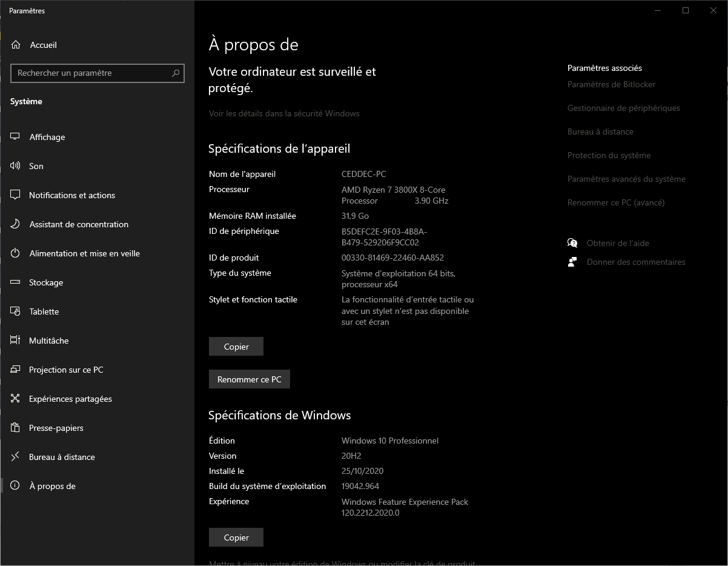Copy Windows specifications with Copier button

(236, 538)
